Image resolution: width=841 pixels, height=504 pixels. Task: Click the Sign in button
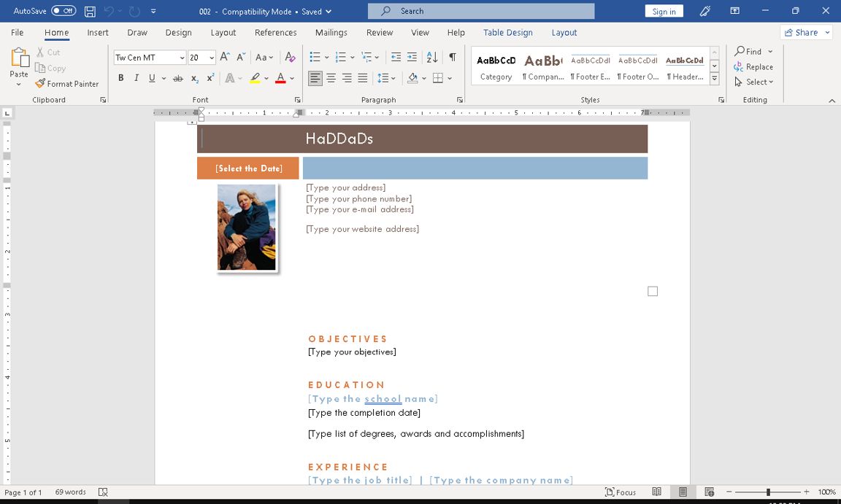tap(664, 11)
